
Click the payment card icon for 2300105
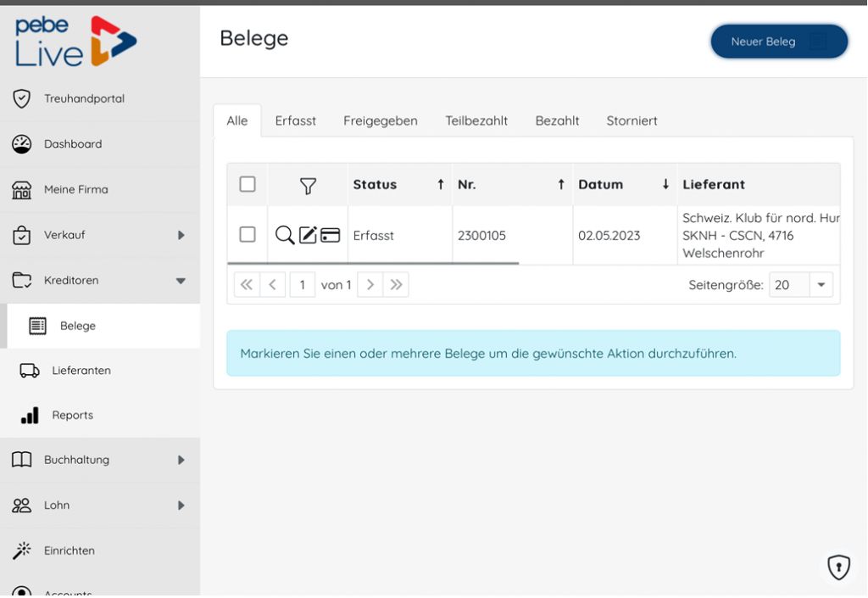[331, 235]
